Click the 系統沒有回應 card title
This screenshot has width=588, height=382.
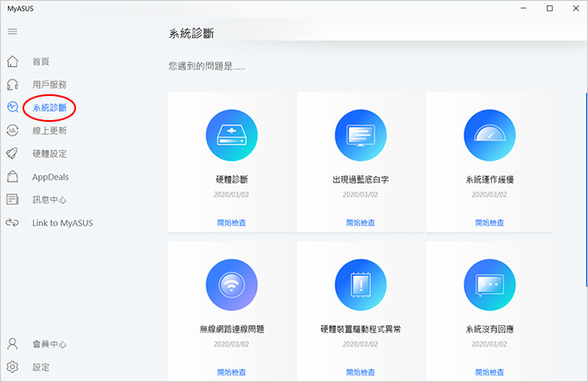tap(489, 329)
